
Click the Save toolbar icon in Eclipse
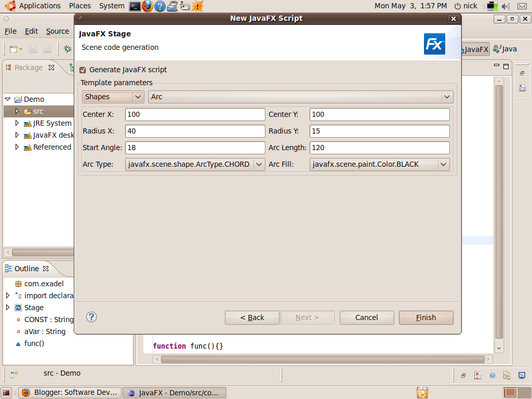coord(33,49)
